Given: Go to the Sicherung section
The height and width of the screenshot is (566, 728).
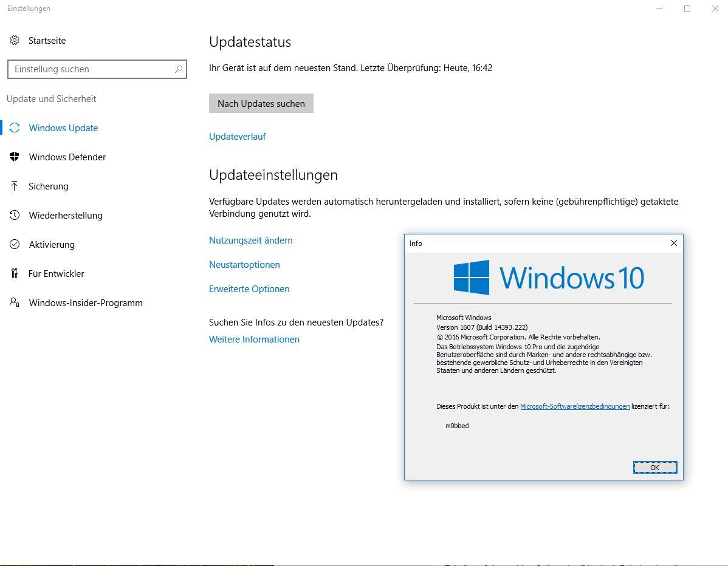Looking at the screenshot, I should coord(48,186).
